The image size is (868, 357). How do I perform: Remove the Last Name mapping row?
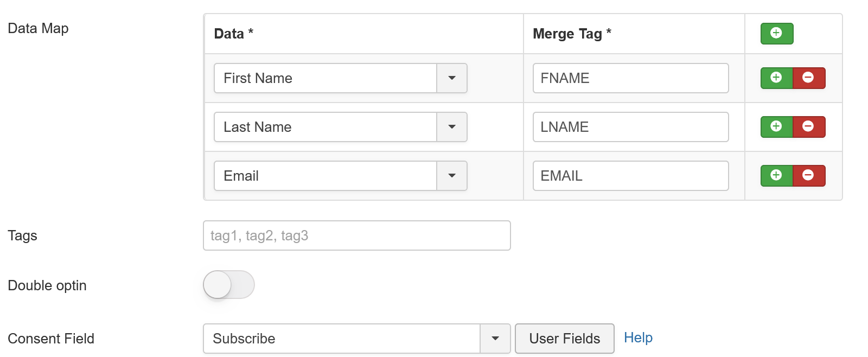pos(809,127)
